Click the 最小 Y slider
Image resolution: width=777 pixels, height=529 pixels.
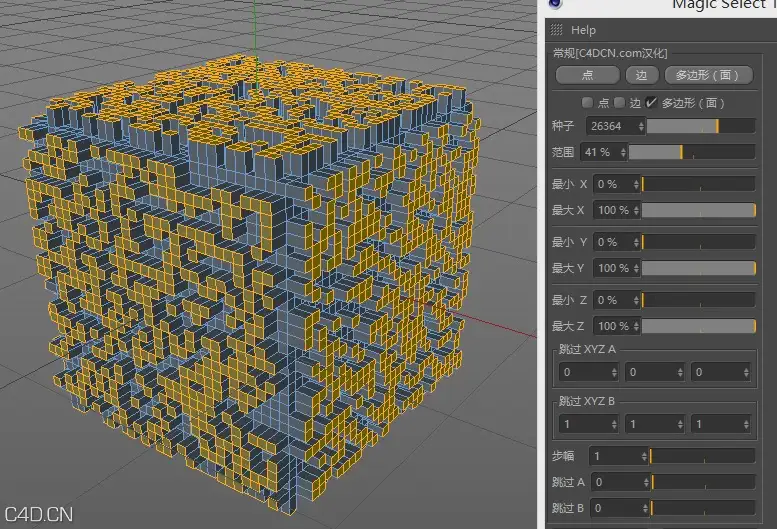click(699, 242)
